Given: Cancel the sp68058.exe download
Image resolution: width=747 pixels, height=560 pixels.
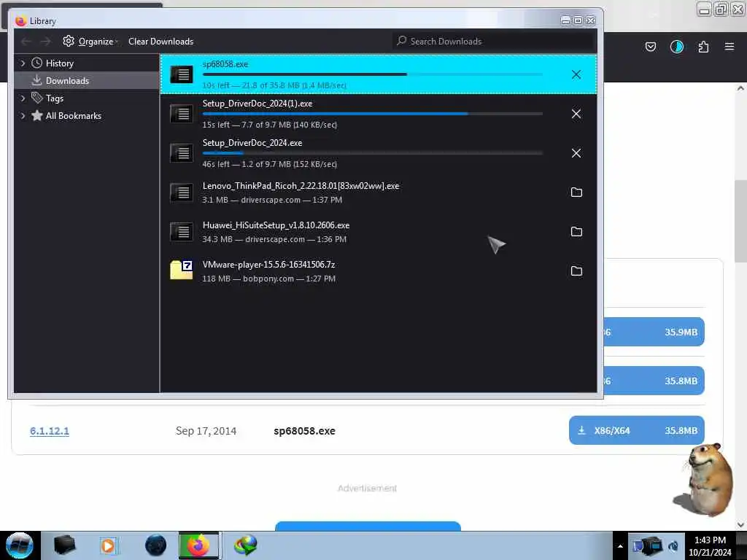Looking at the screenshot, I should click(576, 74).
